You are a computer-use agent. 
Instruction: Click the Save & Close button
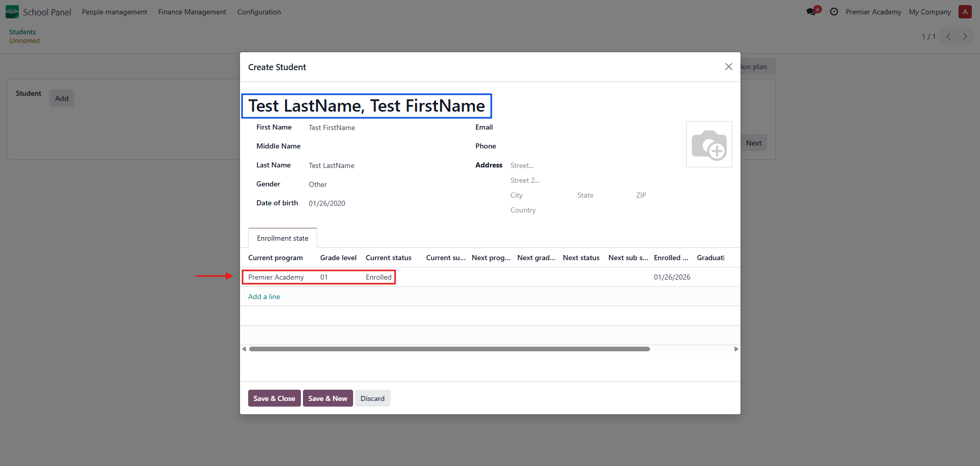coord(274,398)
